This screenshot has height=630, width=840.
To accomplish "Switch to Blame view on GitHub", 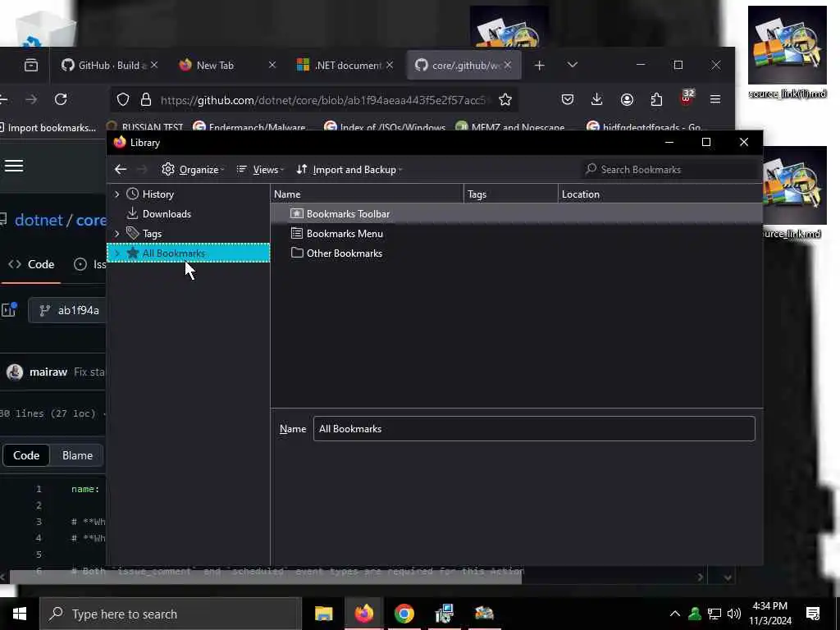I will (x=77, y=455).
